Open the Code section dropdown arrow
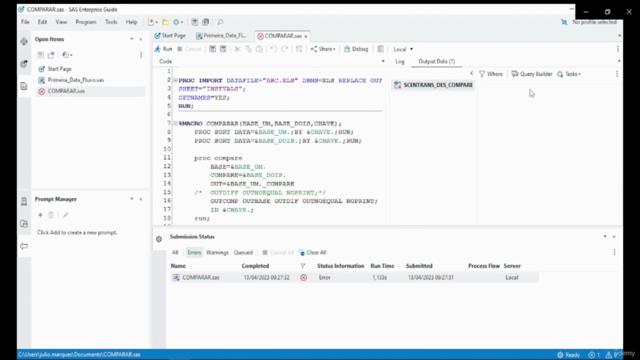This screenshot has height=360, width=640. pos(383,62)
